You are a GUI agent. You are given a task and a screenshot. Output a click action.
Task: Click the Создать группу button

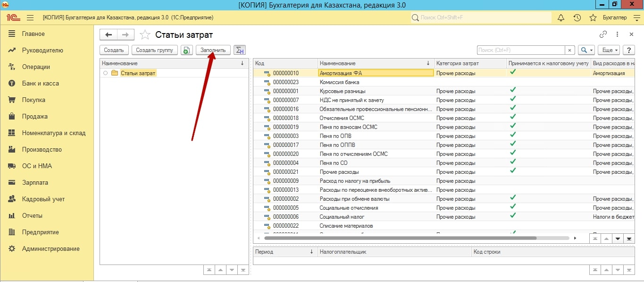pyautogui.click(x=154, y=50)
